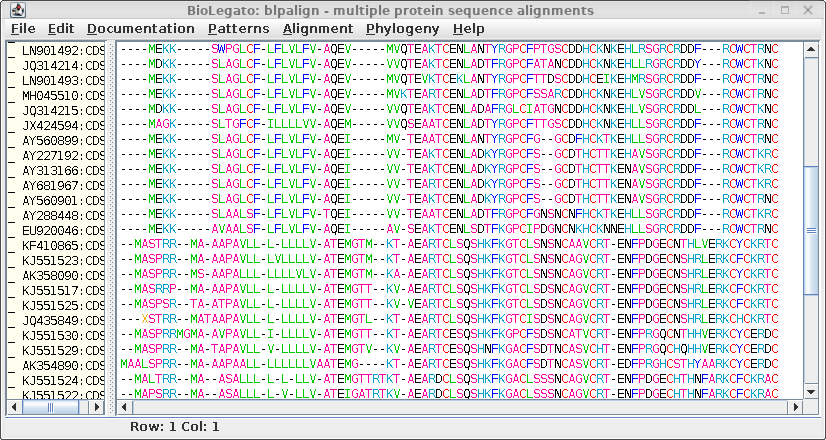
Task: Click right arrow of sequence names scrollbar
Action: (x=98, y=407)
